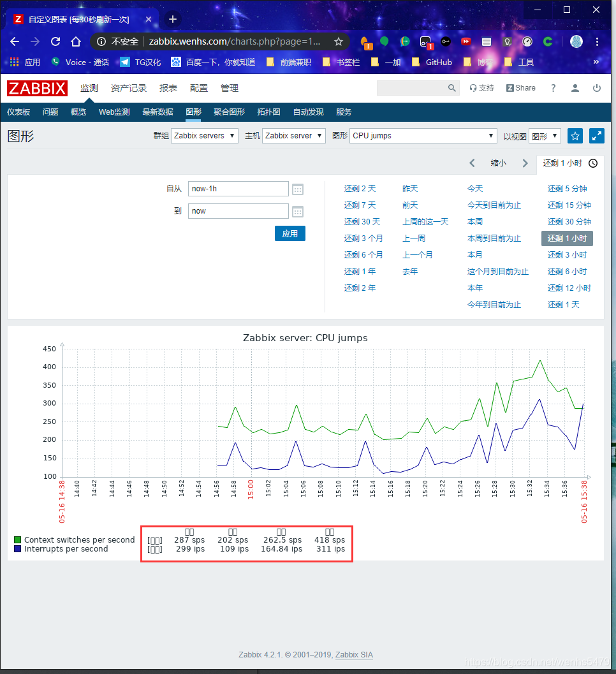Shift time range forward arrow
This screenshot has width=616, height=674.
(x=525, y=163)
